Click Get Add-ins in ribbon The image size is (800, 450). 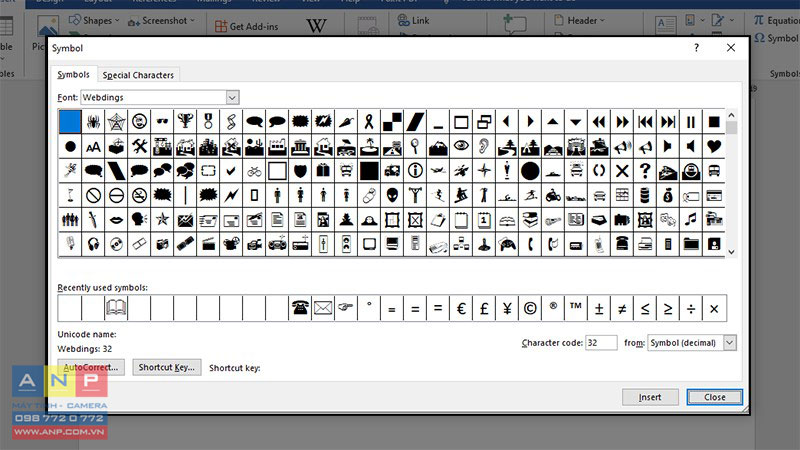247,27
